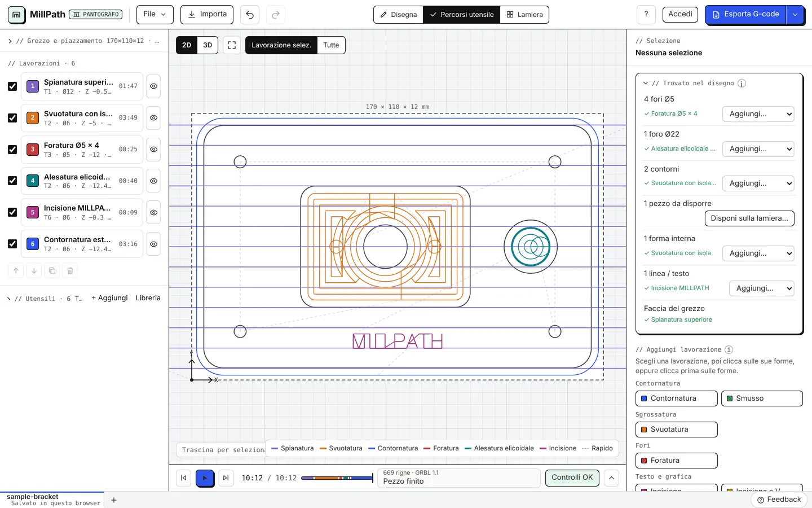
Task: Click the Esporta G-code button
Action: (745, 15)
